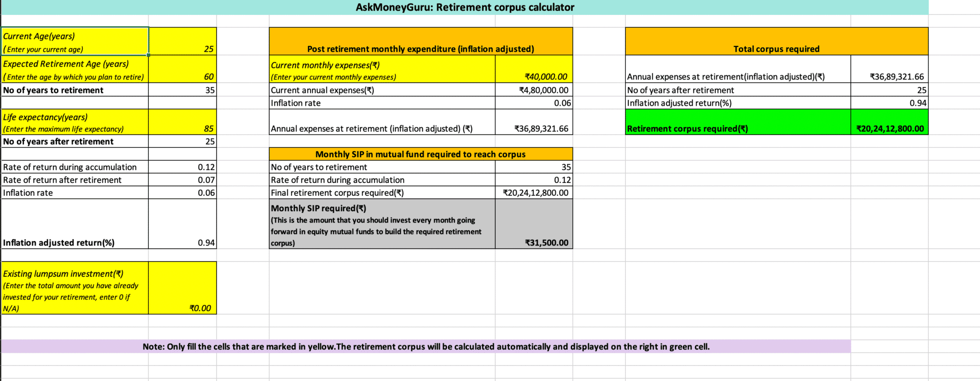Select the middle-panel inflation rate value 0.06
The width and height of the screenshot is (980, 381).
click(x=534, y=103)
